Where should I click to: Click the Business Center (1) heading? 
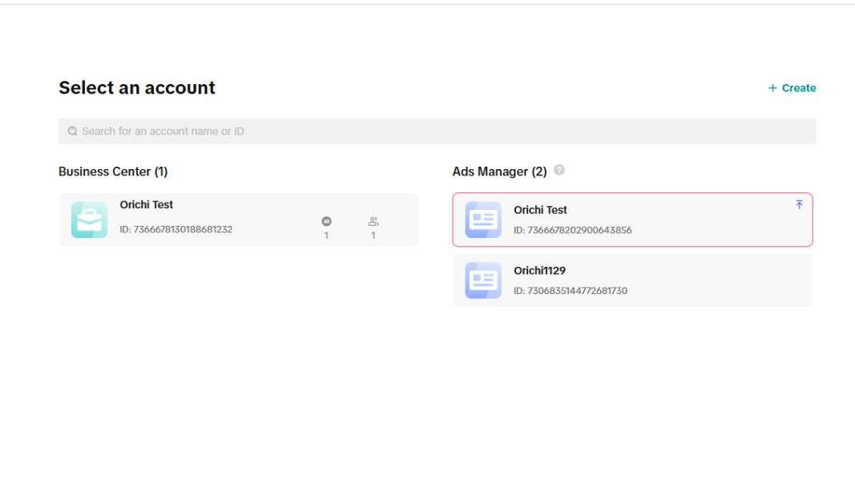(113, 171)
